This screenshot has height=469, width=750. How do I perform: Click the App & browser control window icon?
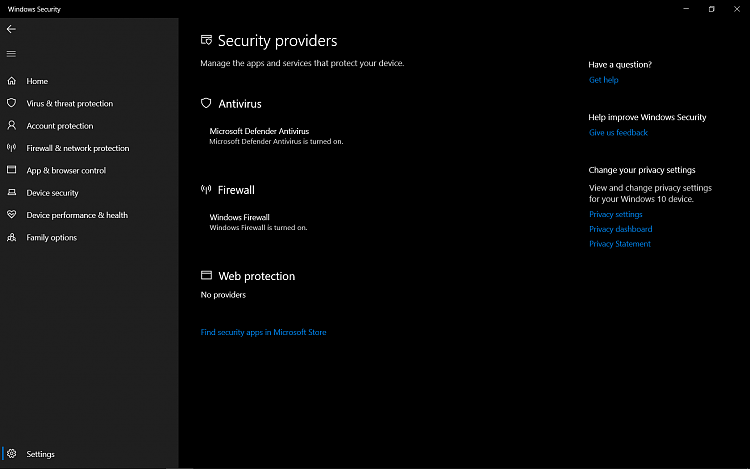[11, 170]
